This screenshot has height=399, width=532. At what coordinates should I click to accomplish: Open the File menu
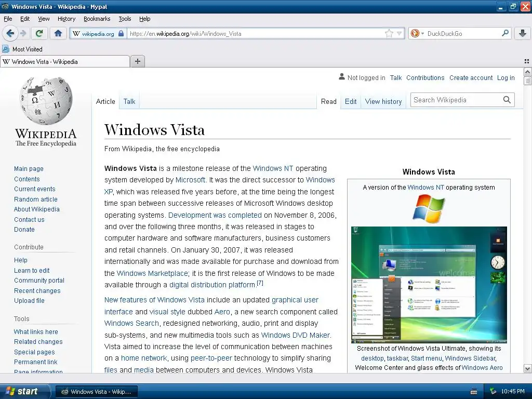(8, 19)
